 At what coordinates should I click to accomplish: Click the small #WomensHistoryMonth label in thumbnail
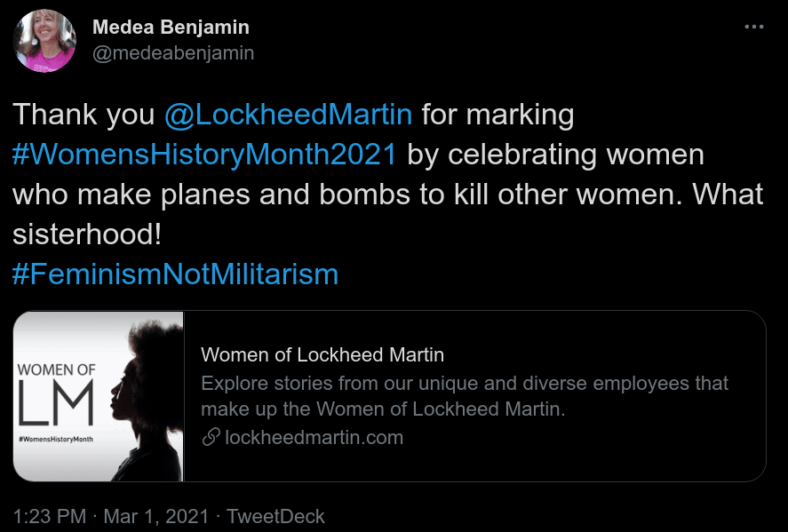pyautogui.click(x=57, y=440)
